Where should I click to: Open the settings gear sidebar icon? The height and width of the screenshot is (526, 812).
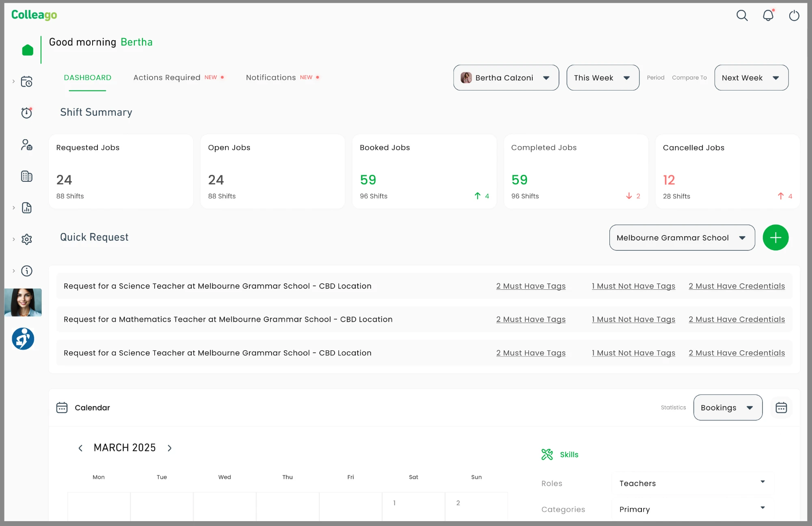click(27, 239)
